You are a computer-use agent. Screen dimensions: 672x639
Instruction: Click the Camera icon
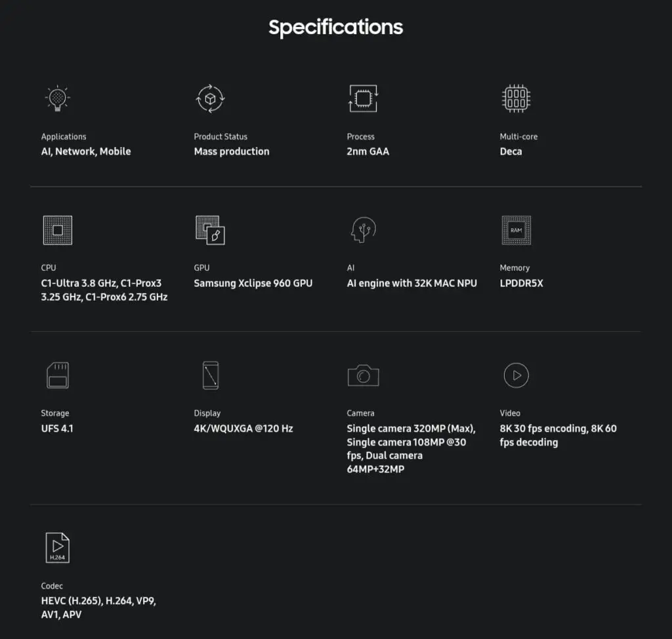point(363,375)
